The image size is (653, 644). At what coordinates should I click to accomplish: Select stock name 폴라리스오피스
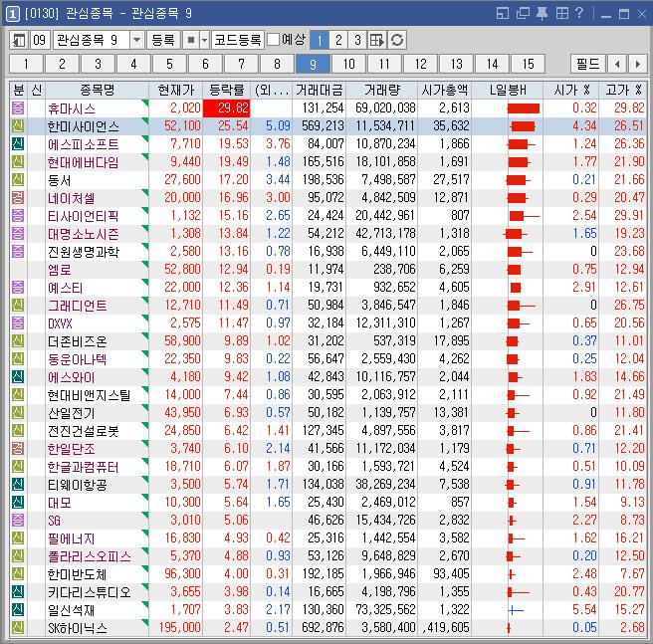pos(90,556)
